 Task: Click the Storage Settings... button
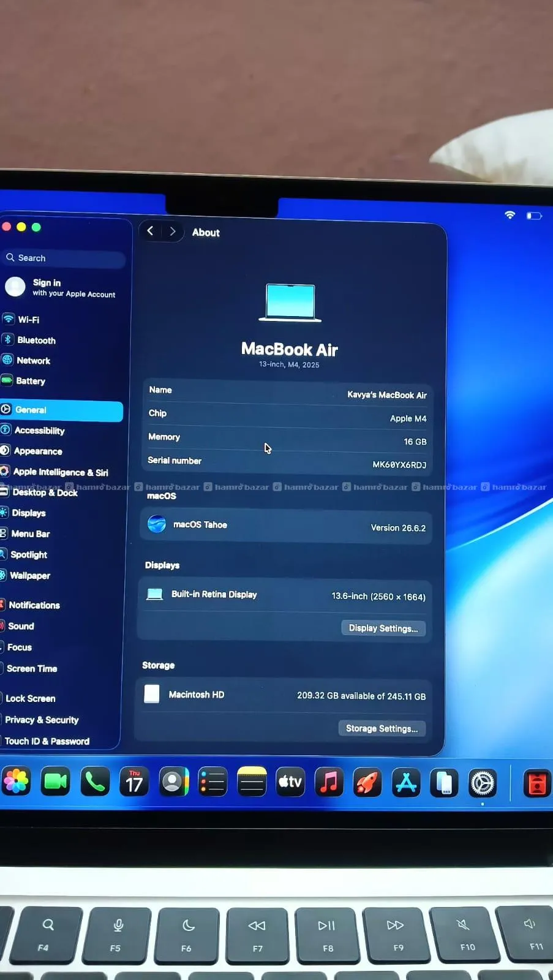click(382, 728)
